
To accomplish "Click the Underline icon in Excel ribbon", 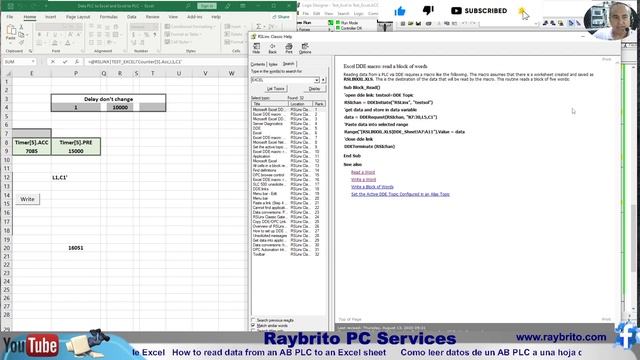I will (x=55, y=35).
